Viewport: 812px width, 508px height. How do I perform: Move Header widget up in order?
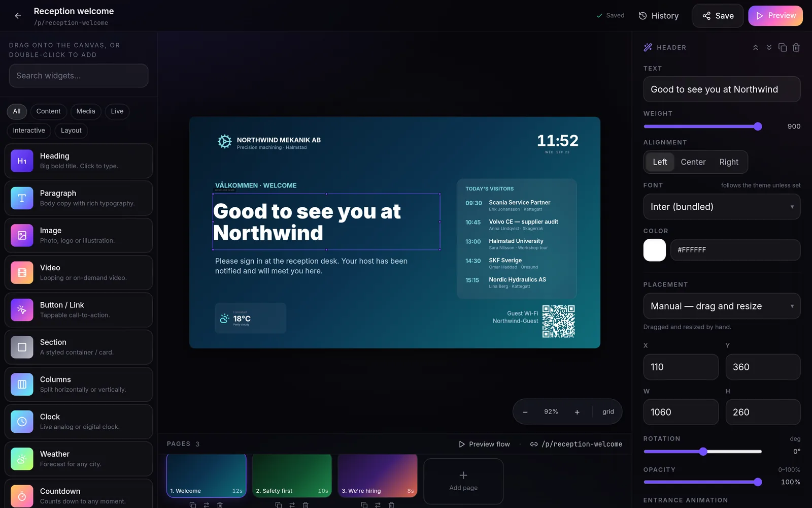pos(755,47)
